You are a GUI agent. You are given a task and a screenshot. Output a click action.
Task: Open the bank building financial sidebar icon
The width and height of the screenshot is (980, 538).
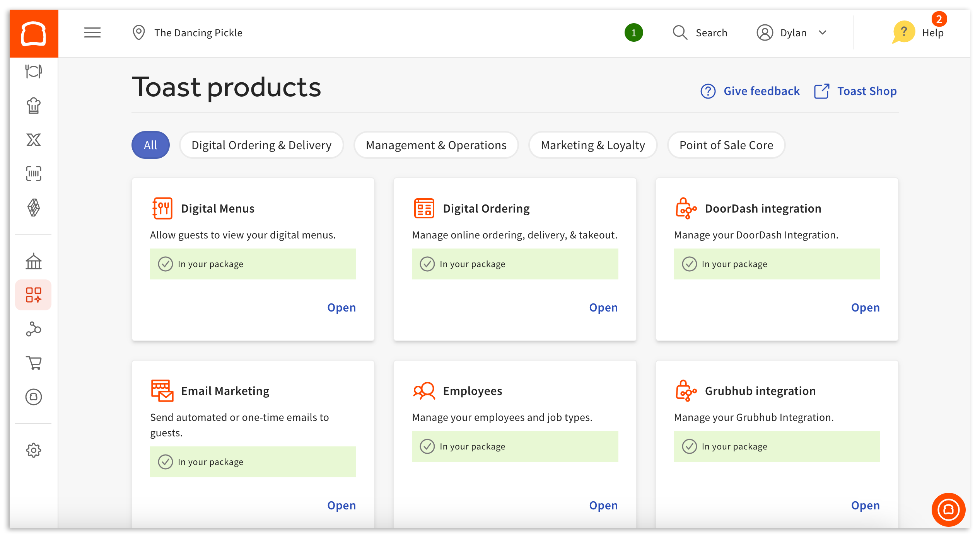[34, 262]
